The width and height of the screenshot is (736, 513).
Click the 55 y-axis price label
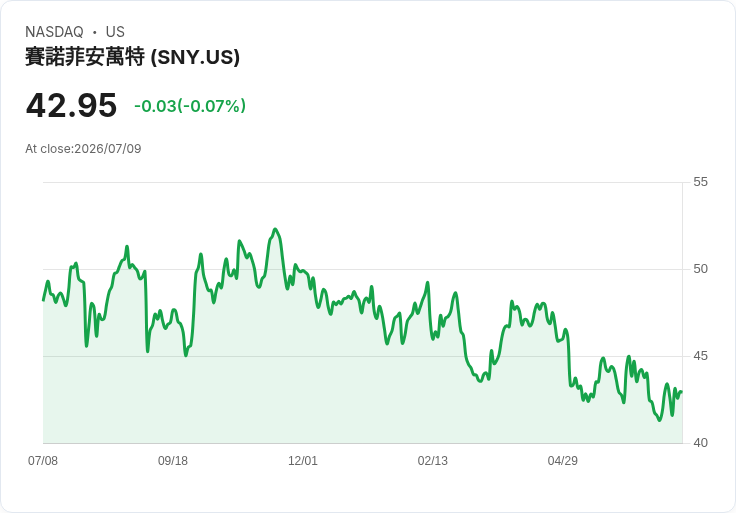click(x=700, y=182)
